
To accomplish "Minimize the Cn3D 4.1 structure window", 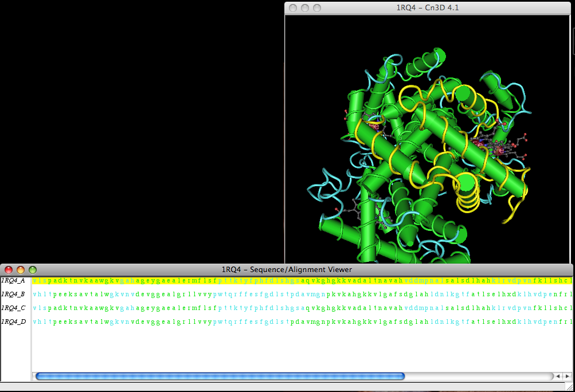I will click(x=304, y=8).
